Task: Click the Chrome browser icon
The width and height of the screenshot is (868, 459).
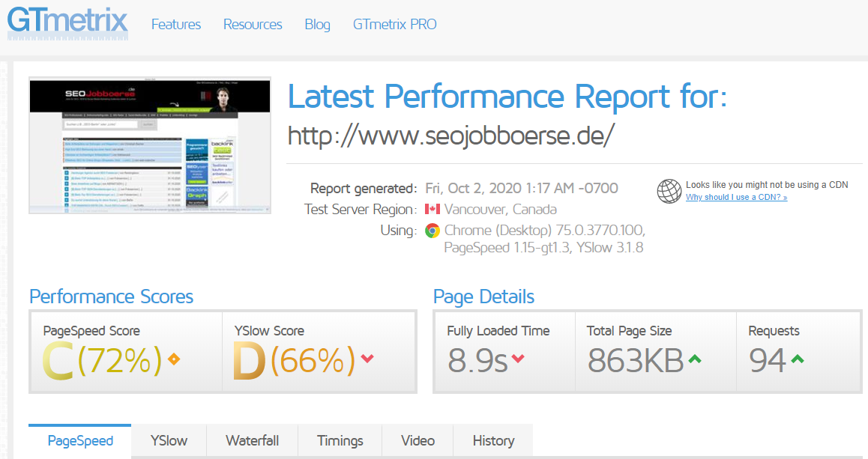Action: (x=433, y=231)
